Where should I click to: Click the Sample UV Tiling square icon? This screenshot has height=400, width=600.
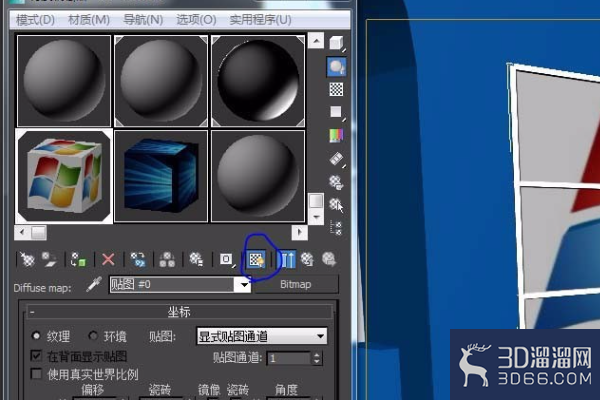(336, 112)
